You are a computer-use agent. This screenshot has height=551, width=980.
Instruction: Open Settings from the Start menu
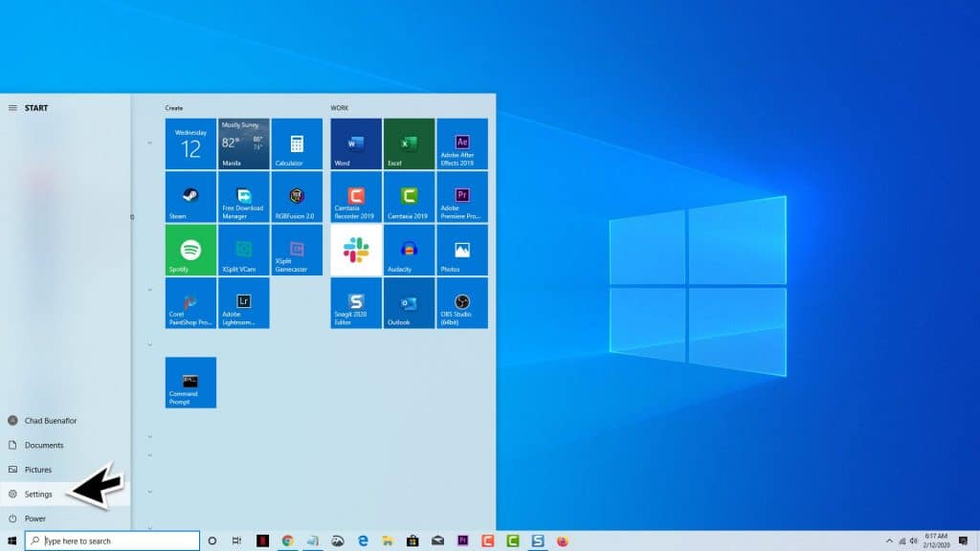38,494
